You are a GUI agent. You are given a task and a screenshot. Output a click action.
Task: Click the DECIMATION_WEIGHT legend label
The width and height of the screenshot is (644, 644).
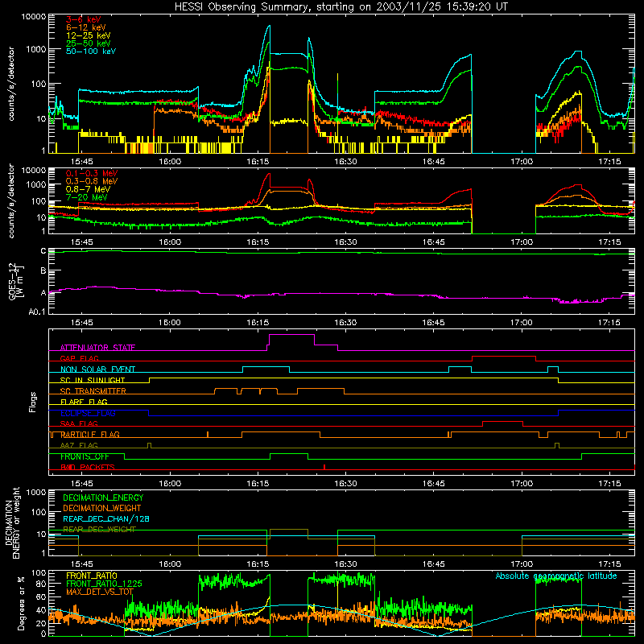[102, 508]
